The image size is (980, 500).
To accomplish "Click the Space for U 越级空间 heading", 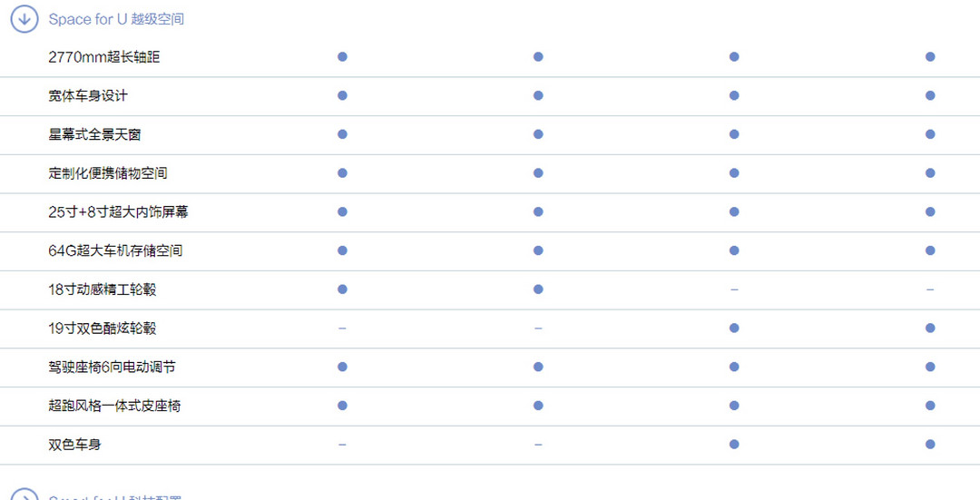I will (116, 19).
